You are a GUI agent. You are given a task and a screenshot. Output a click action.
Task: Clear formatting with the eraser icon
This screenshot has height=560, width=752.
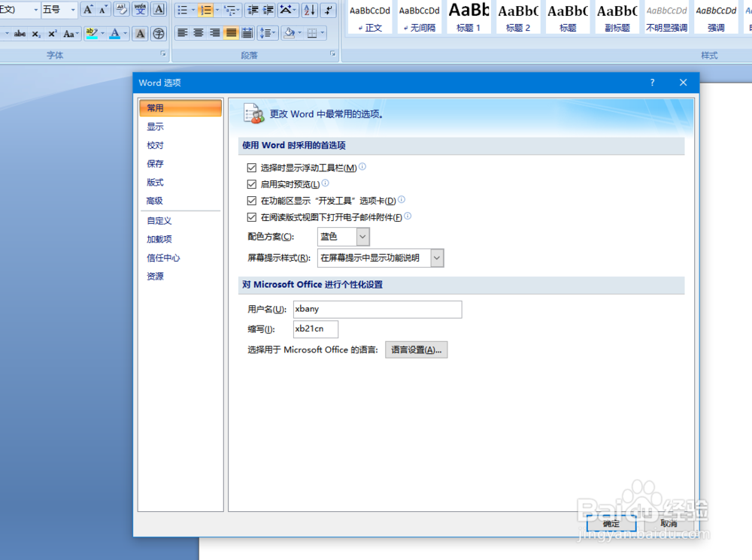(122, 10)
